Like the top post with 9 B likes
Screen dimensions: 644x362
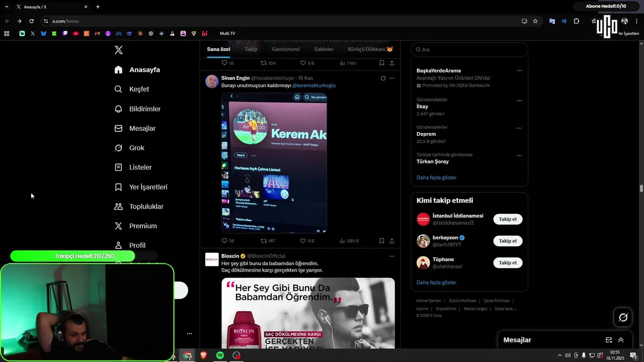click(303, 63)
